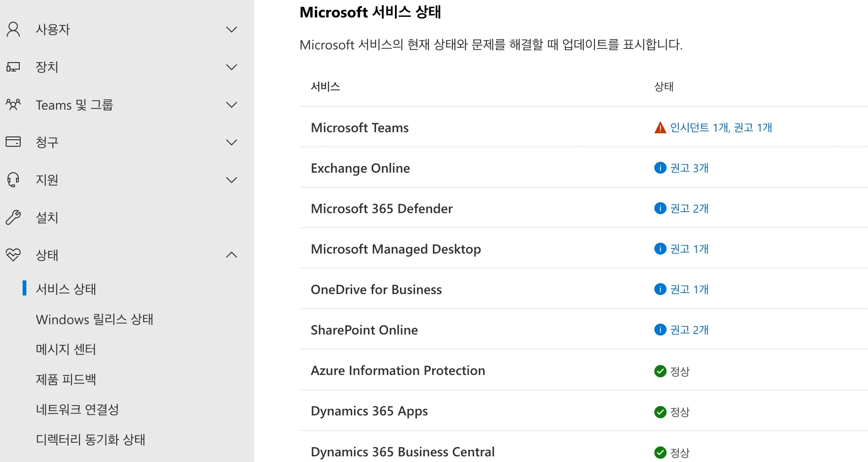Click the Teams 및 그룹 people icon

tap(13, 104)
